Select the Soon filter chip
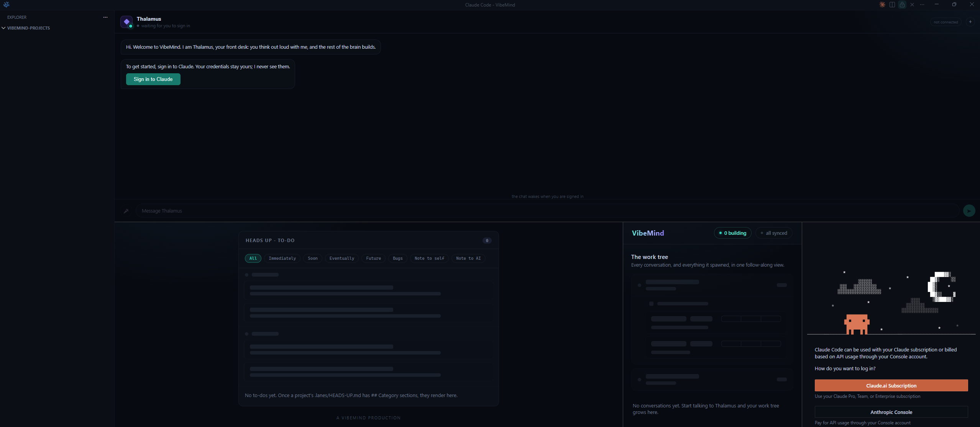The image size is (980, 427). tap(313, 258)
